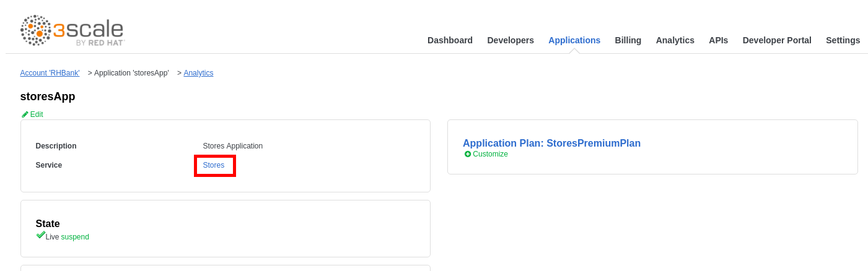Viewport: 868px width, 271px height.
Task: Click the Analytics breadcrumb link
Action: (x=198, y=73)
